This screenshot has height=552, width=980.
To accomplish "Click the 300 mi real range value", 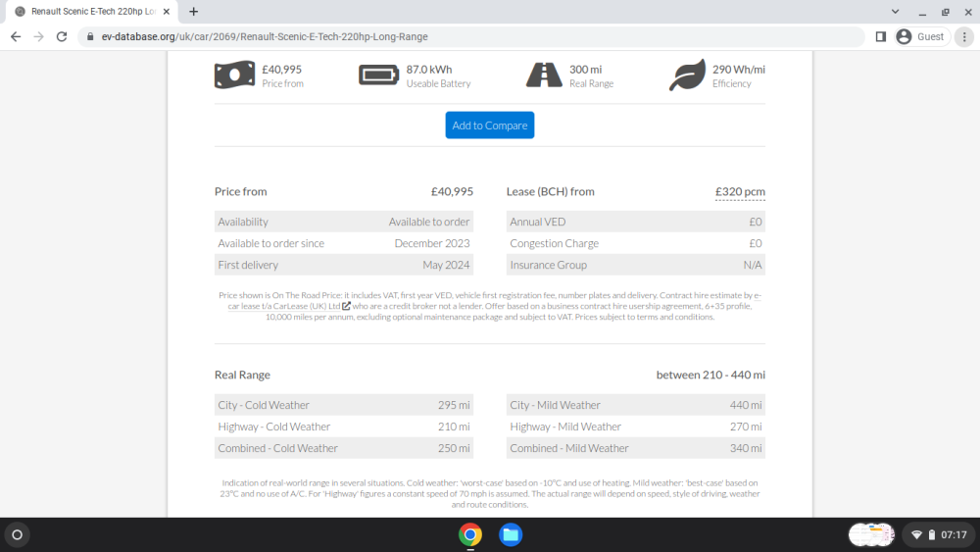I will pos(586,70).
